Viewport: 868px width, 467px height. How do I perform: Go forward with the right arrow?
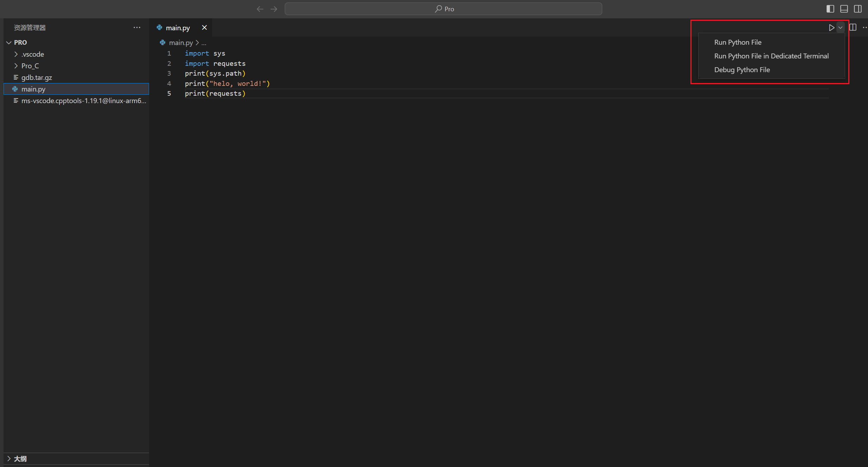tap(274, 9)
